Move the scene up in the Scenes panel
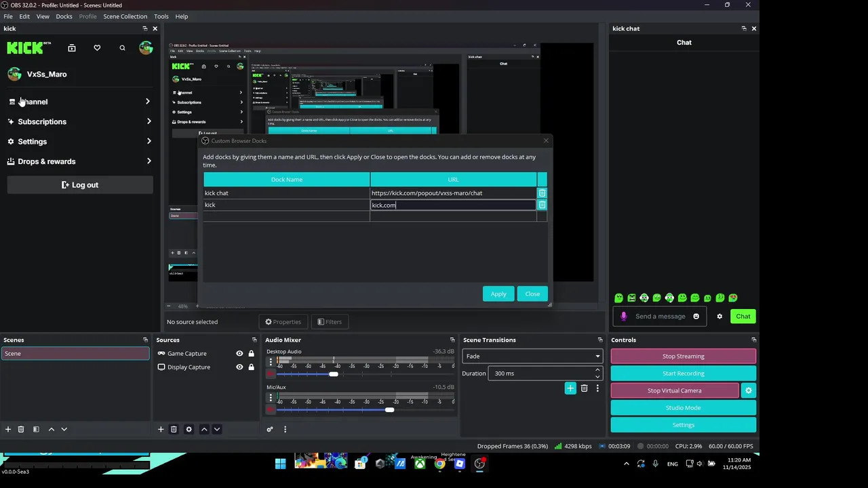 [51, 429]
